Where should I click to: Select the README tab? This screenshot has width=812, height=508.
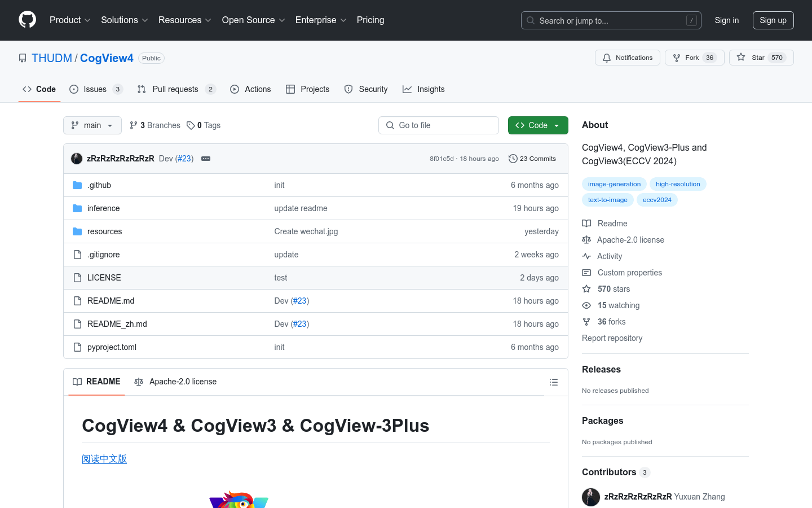click(96, 382)
